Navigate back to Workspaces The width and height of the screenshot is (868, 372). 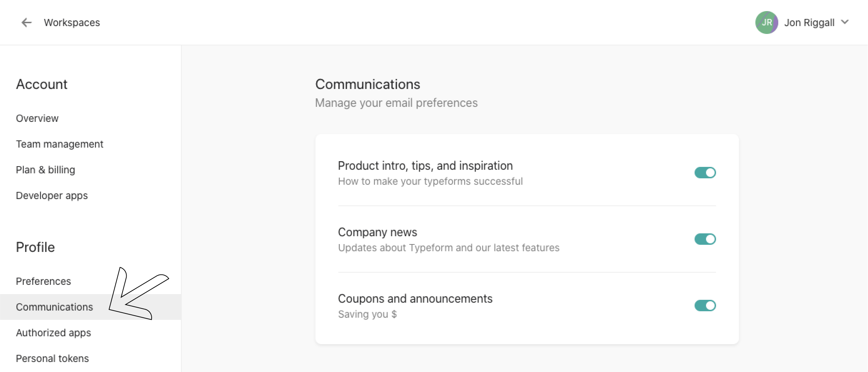pyautogui.click(x=72, y=23)
